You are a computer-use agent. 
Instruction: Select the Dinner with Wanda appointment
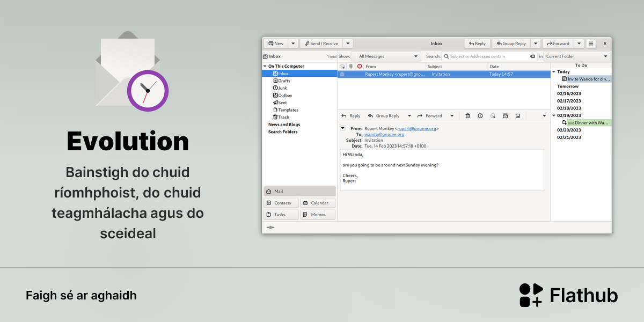click(586, 123)
